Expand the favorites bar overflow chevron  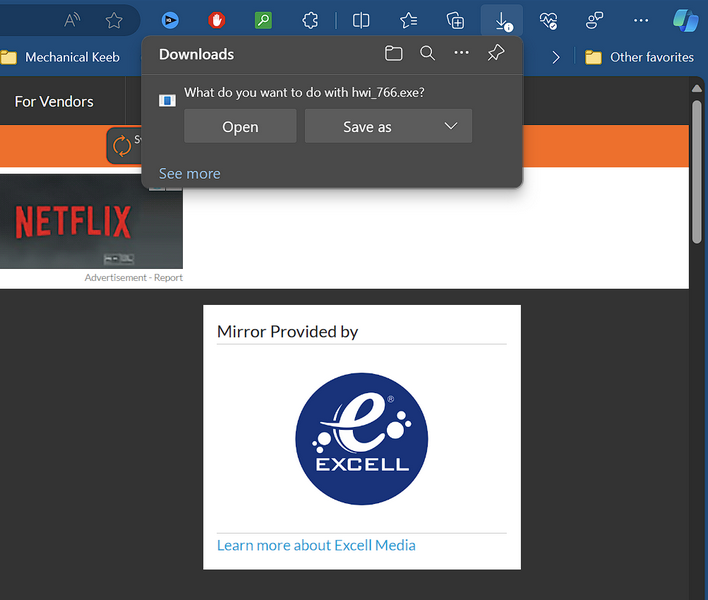(556, 57)
